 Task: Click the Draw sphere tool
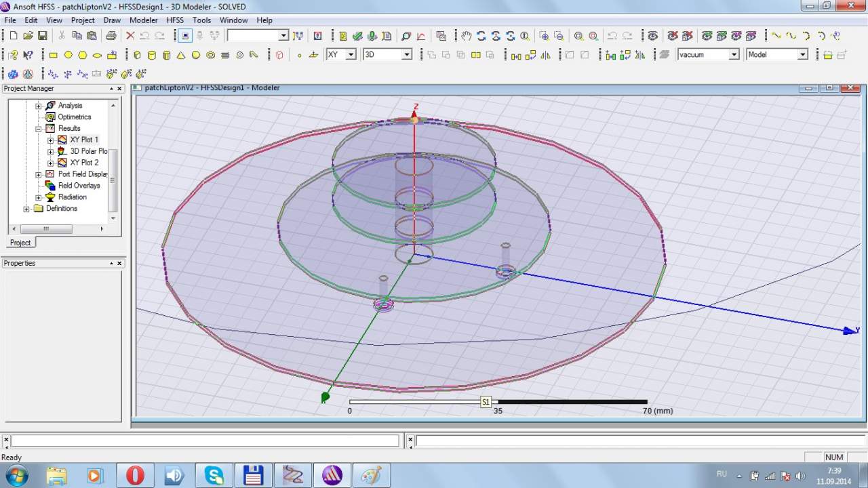point(196,55)
